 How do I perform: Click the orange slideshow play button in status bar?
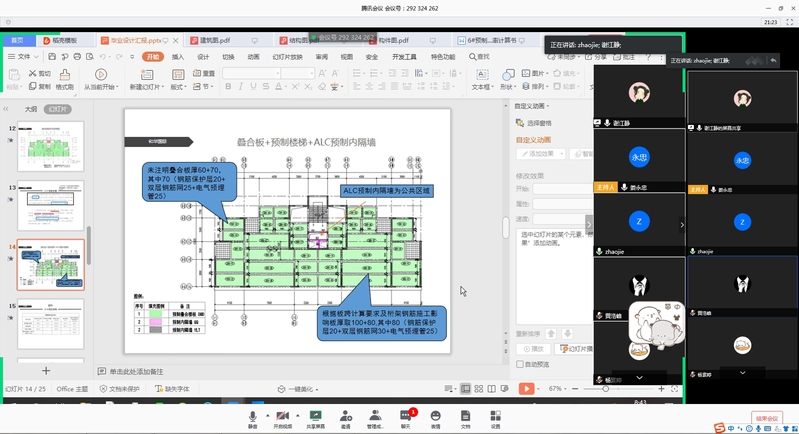tap(526, 389)
